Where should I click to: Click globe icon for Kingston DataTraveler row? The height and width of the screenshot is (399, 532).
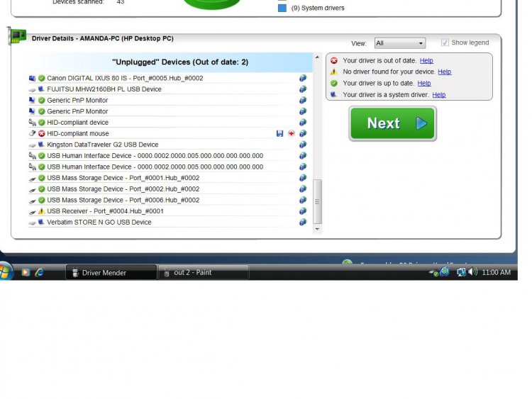pyautogui.click(x=303, y=145)
